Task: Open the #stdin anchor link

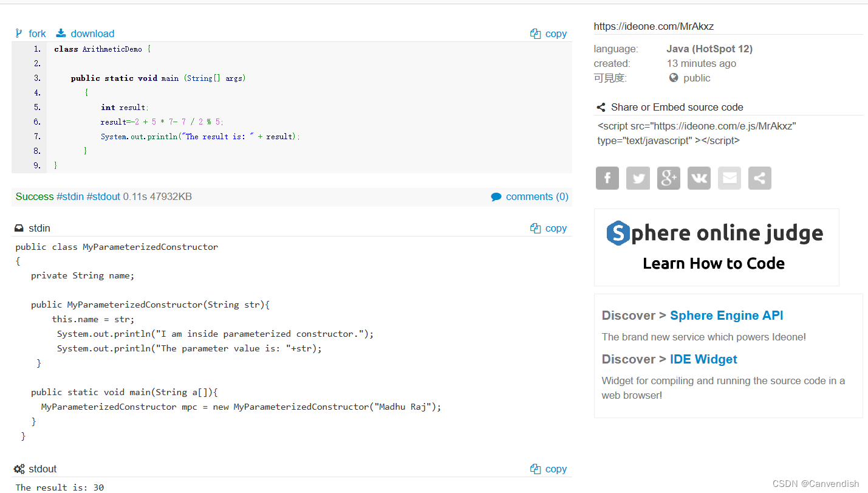Action: point(70,197)
